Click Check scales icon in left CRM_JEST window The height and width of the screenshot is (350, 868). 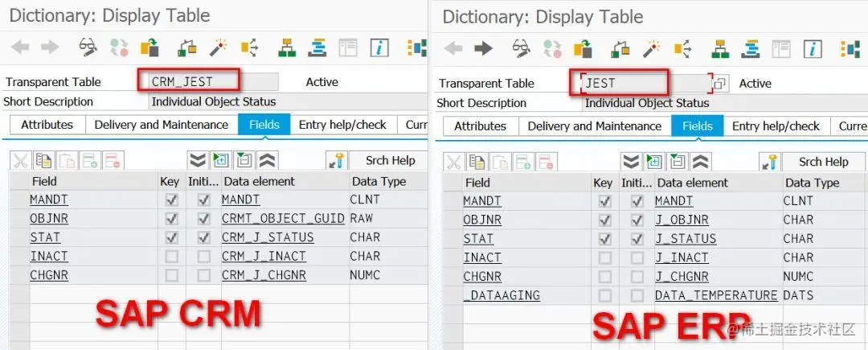coord(187,47)
